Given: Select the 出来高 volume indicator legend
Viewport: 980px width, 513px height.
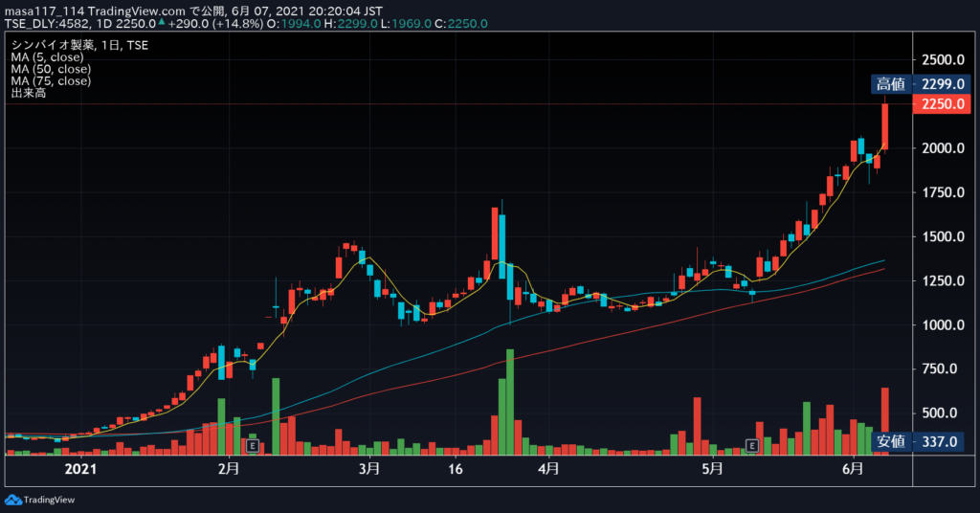Looking at the screenshot, I should tap(29, 93).
